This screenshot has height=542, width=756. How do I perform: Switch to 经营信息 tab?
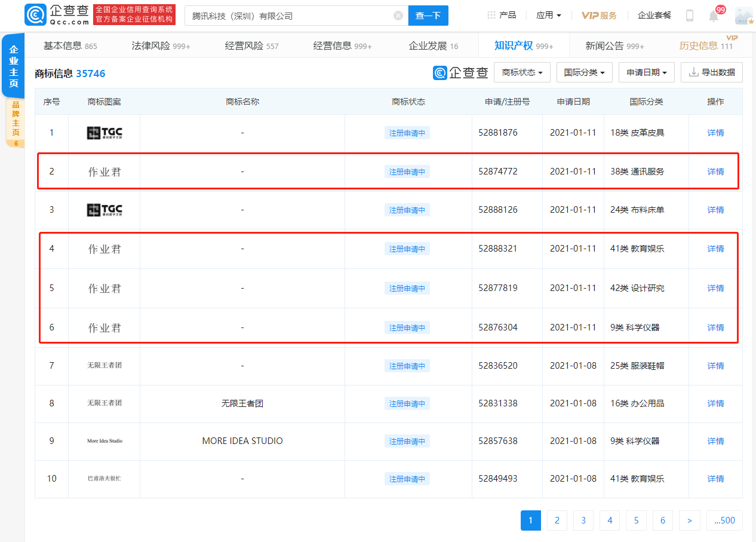point(342,46)
